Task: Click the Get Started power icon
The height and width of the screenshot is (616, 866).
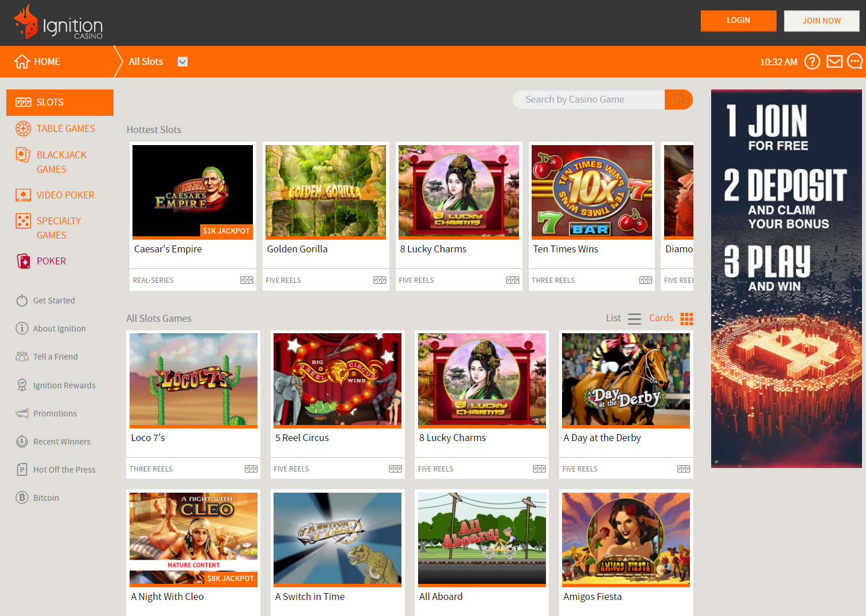Action: [x=22, y=300]
